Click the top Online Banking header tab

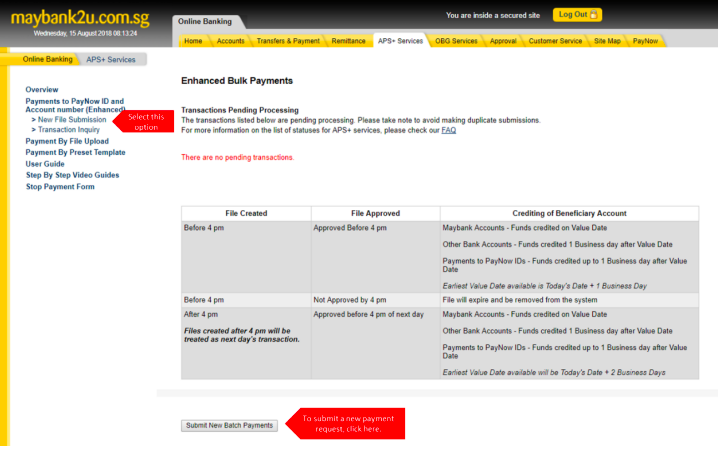click(x=205, y=22)
